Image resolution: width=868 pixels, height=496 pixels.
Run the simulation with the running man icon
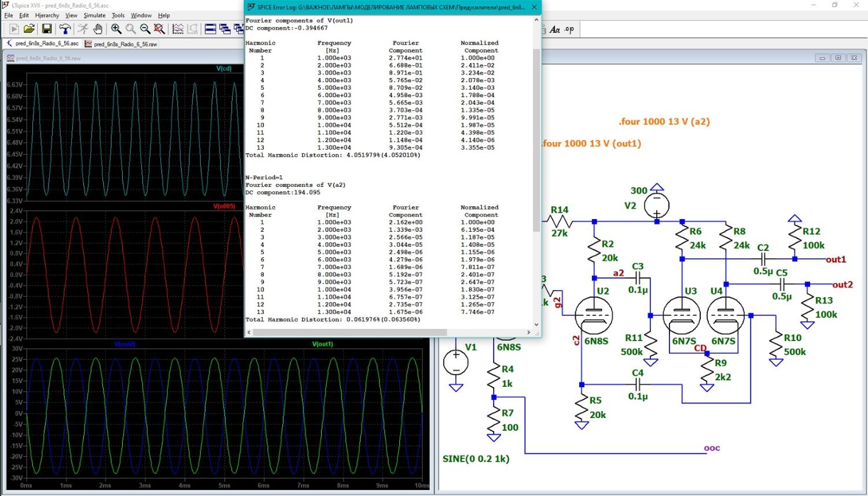pos(83,29)
